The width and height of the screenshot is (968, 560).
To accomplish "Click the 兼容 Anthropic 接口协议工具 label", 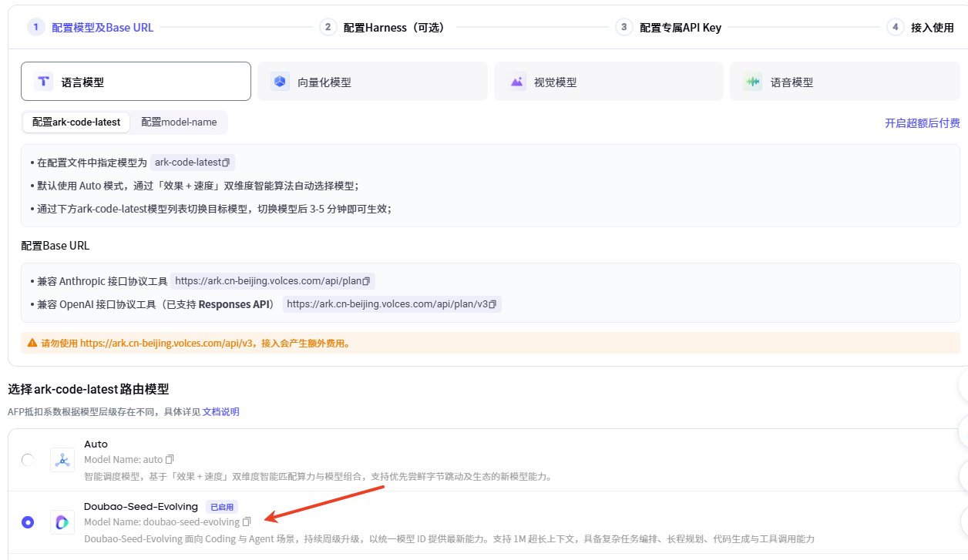I will point(102,281).
